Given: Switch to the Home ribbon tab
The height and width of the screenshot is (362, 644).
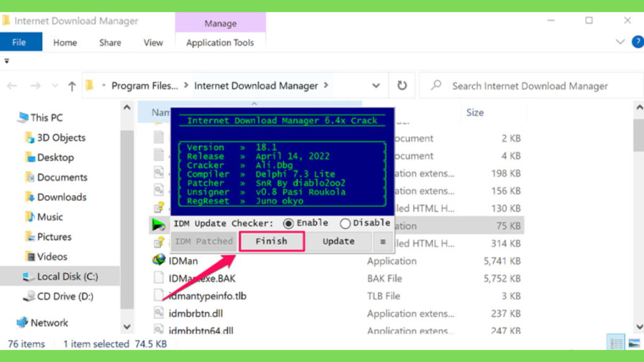Looking at the screenshot, I should pyautogui.click(x=65, y=43).
